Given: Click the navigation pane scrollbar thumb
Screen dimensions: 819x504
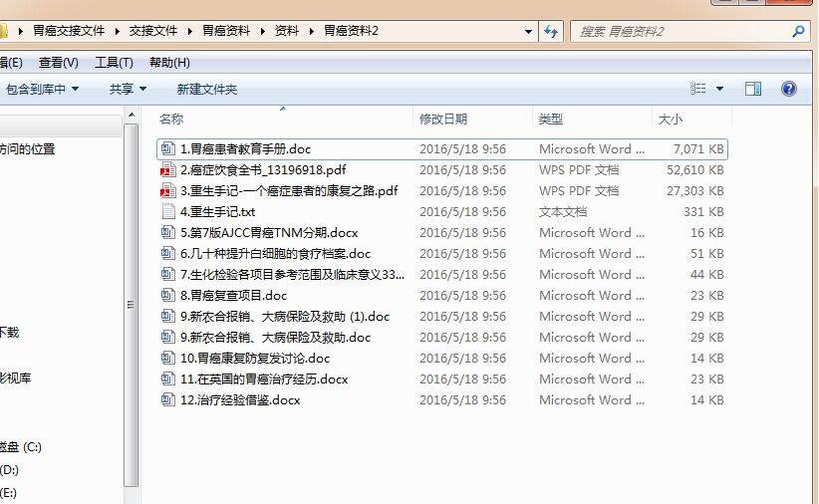Looking at the screenshot, I should coord(132,305).
